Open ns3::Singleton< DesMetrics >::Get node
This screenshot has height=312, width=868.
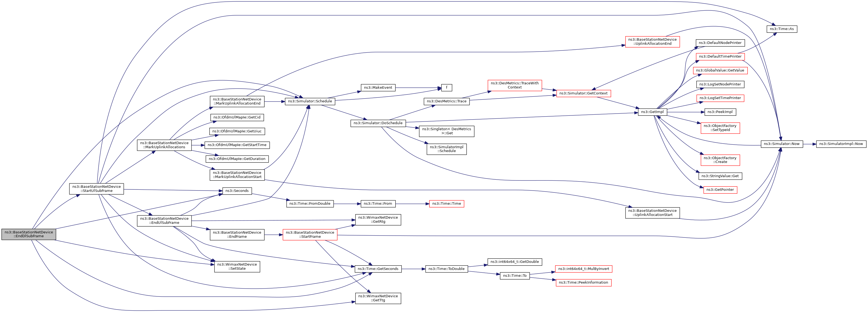coord(447,131)
